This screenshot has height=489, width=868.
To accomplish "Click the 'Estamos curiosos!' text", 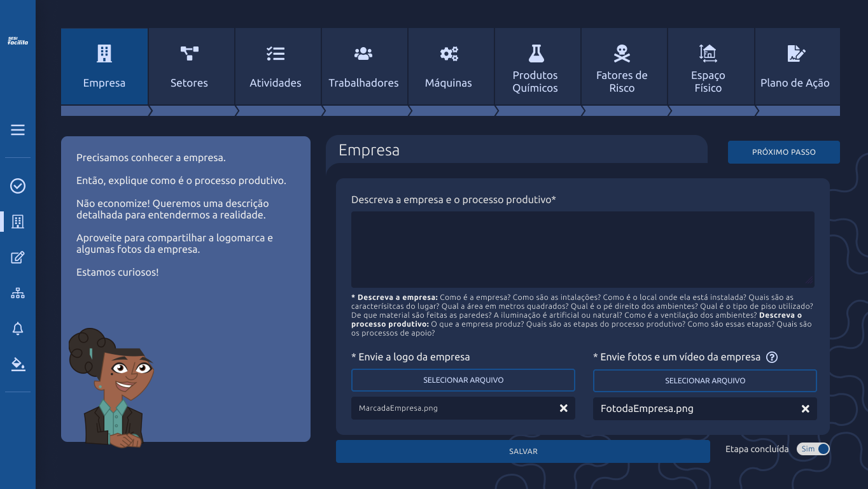I will (118, 273).
